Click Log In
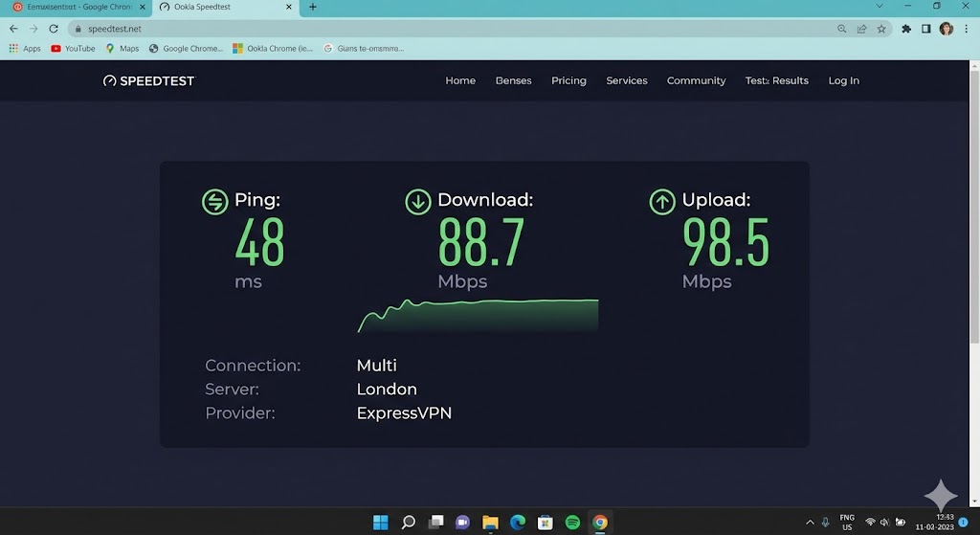 click(x=844, y=80)
